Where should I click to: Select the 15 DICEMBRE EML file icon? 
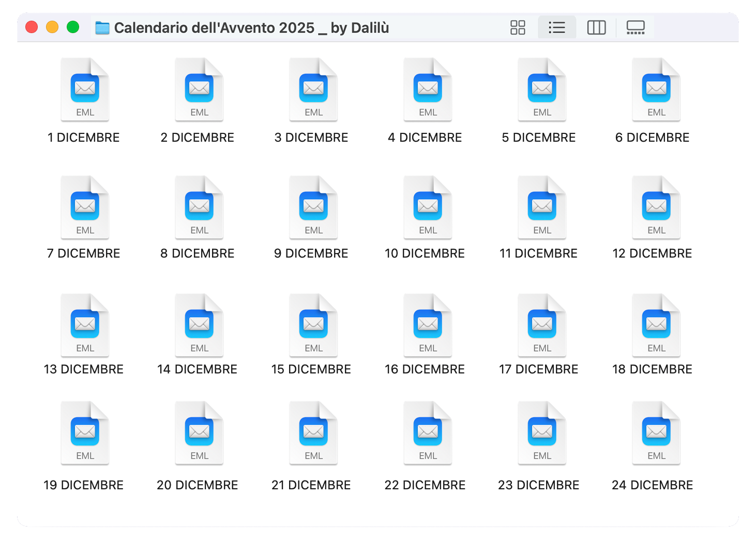click(314, 325)
